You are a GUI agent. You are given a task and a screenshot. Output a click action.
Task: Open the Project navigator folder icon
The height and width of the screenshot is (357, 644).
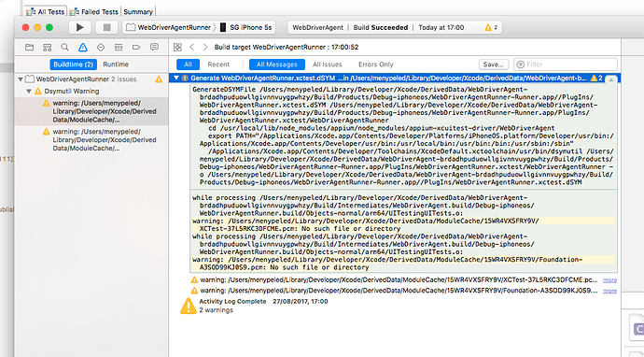(29, 48)
